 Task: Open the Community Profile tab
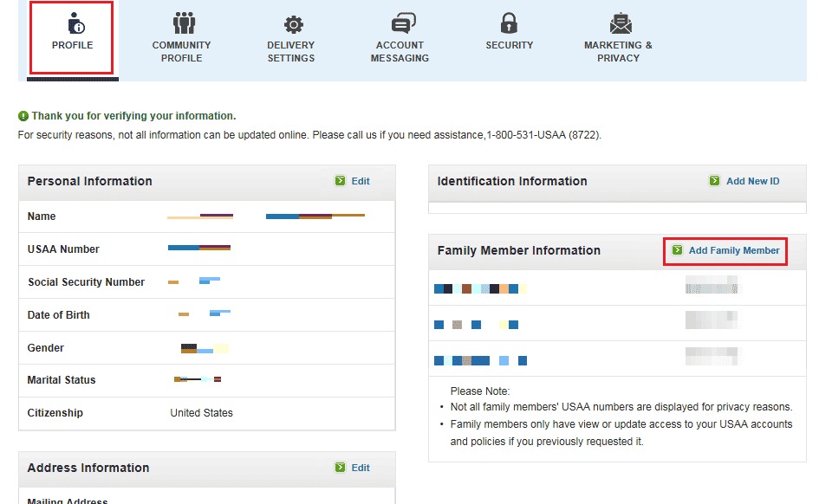[182, 51]
